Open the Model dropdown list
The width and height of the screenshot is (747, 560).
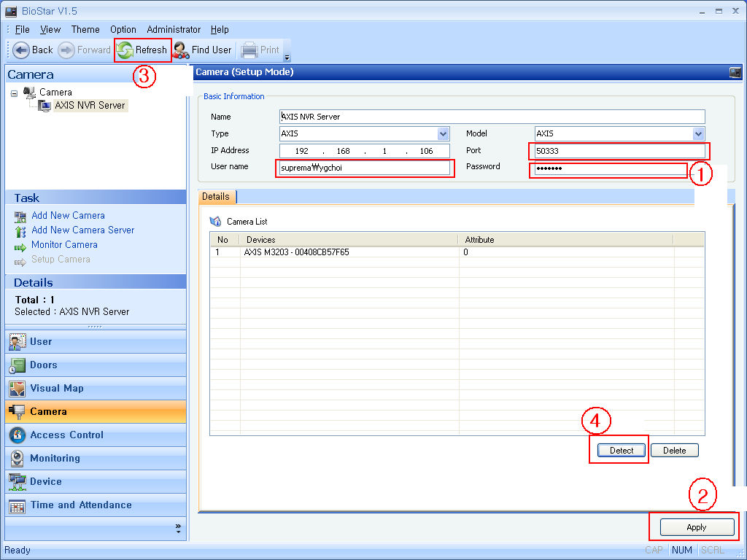698,134
